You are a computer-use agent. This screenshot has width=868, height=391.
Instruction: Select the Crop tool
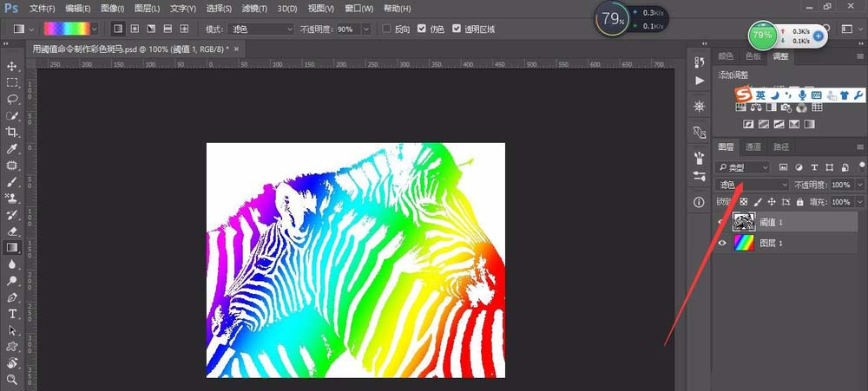[x=12, y=132]
